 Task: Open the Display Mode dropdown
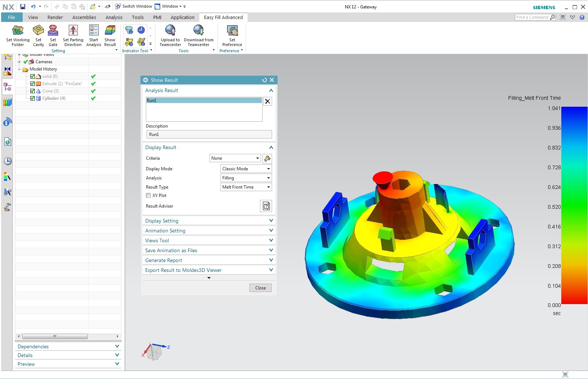[246, 169]
